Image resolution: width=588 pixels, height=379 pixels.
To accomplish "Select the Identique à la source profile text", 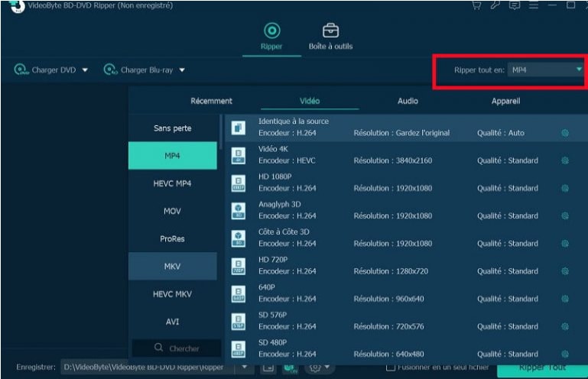I will point(294,121).
